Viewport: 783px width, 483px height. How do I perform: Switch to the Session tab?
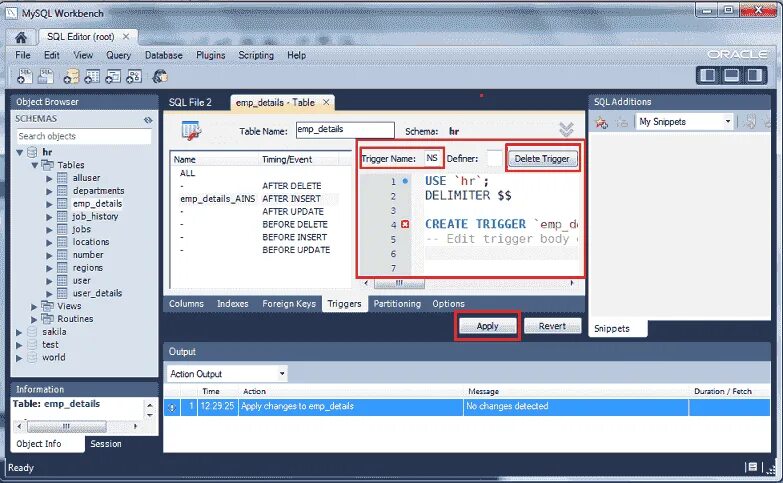click(106, 444)
